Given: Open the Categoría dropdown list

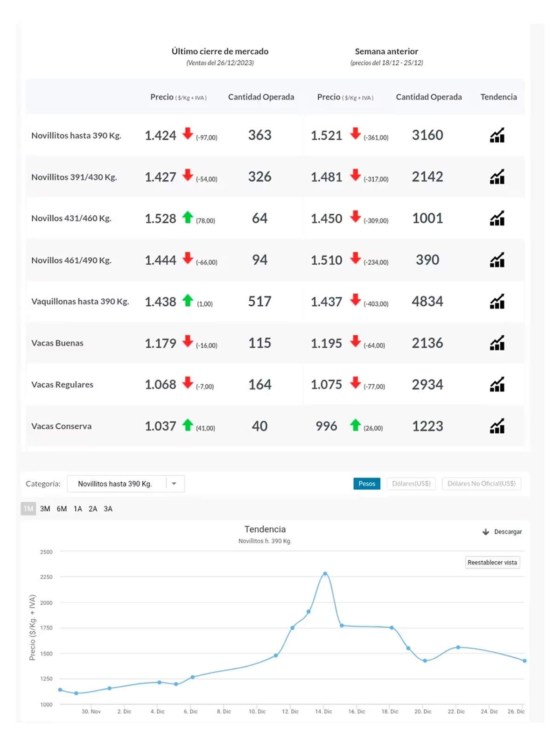Looking at the screenshot, I should coord(117,484).
